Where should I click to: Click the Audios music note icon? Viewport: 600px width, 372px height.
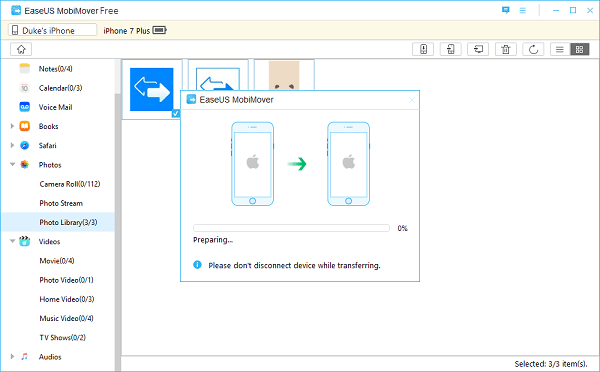[x=24, y=356]
